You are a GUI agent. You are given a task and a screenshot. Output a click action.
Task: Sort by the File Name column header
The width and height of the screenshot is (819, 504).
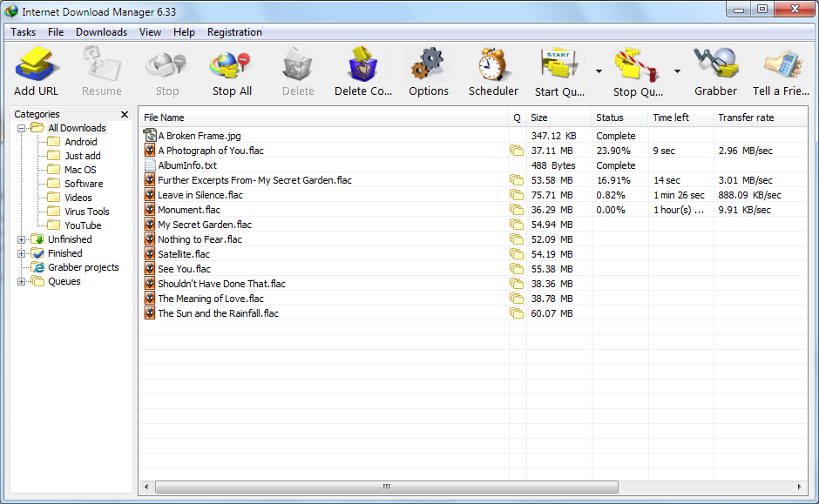pos(324,118)
